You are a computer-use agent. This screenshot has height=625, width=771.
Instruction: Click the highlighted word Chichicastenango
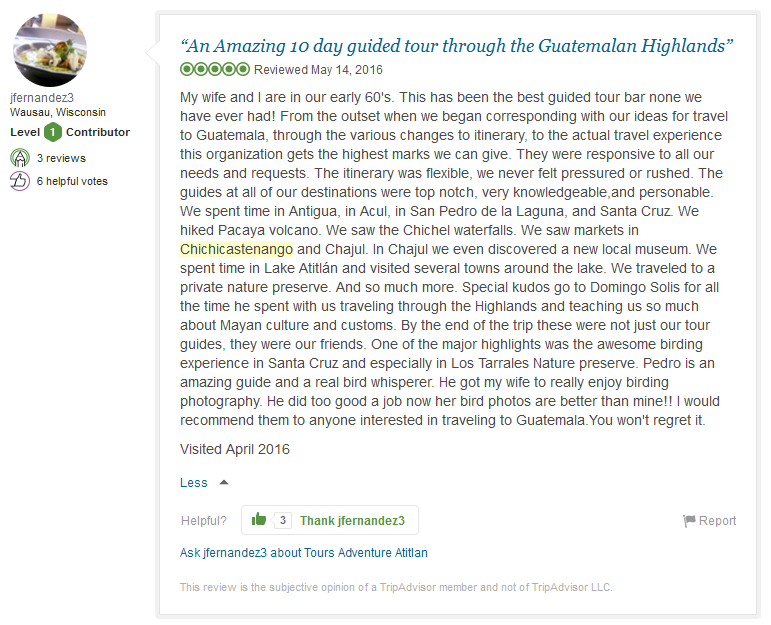(x=237, y=249)
